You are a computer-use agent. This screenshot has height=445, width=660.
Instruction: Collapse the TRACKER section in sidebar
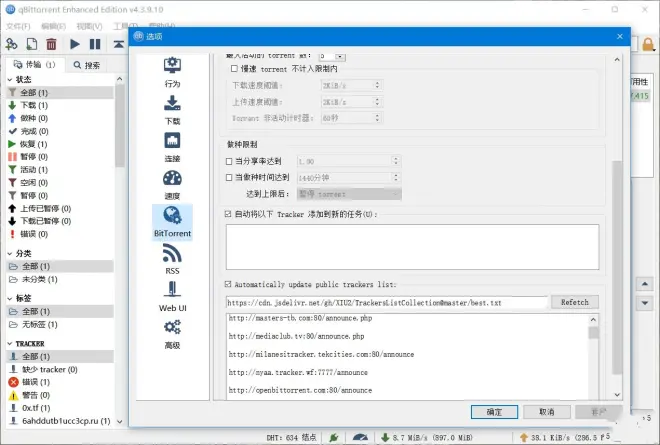[x=9, y=343]
